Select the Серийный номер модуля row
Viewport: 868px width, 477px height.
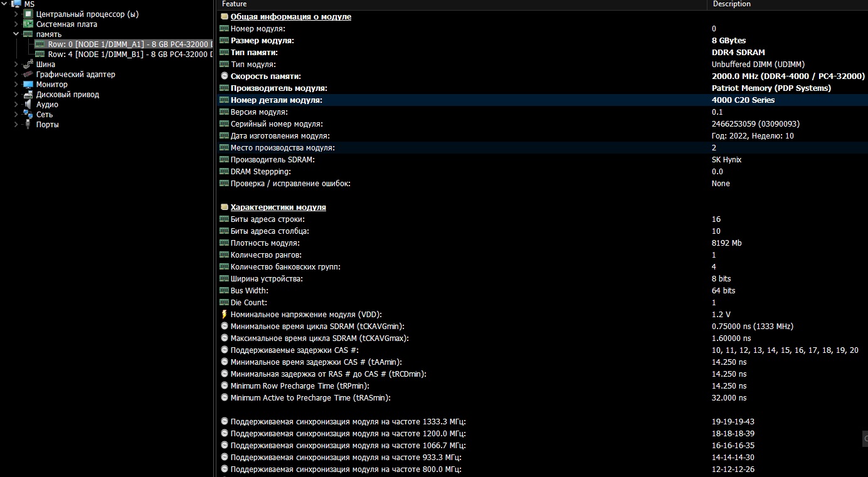[x=277, y=123]
